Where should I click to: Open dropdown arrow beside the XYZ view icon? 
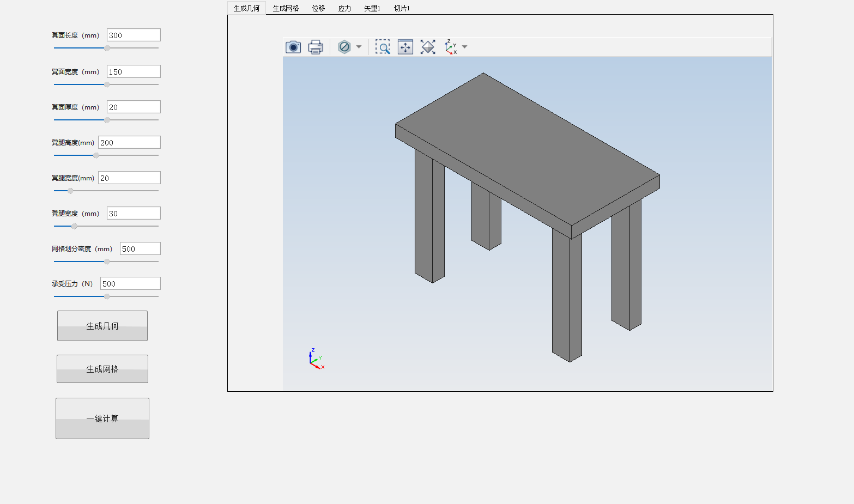[464, 47]
